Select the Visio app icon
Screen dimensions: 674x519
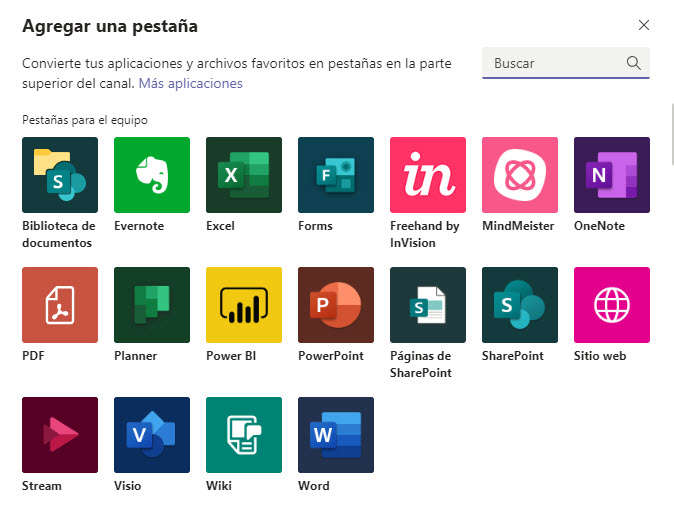click(x=152, y=435)
